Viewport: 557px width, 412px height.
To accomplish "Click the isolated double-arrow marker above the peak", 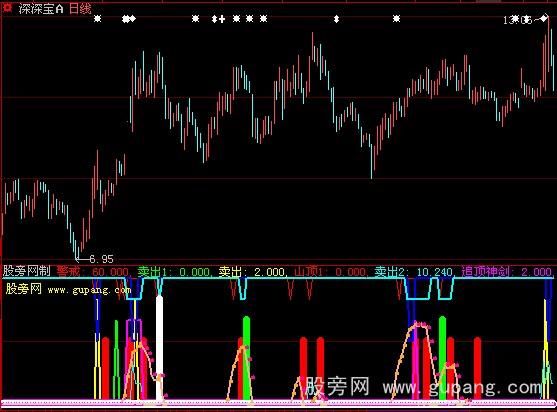I will (336, 19).
